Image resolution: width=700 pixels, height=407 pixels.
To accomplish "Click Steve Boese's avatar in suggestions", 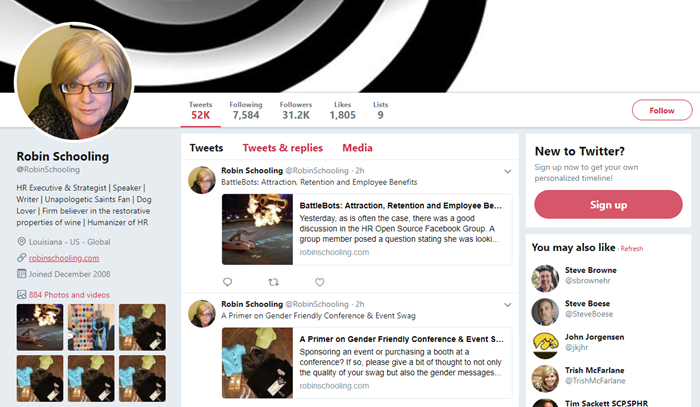I will tap(545, 312).
